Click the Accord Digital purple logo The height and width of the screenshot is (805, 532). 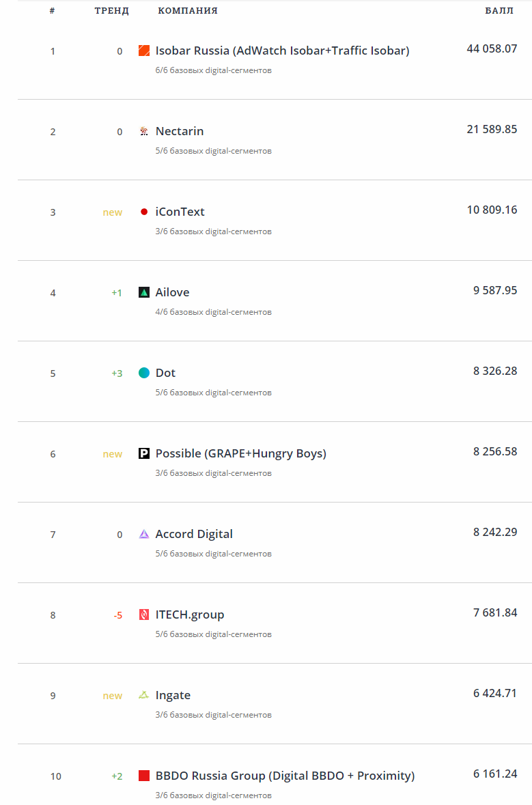pyautogui.click(x=144, y=534)
